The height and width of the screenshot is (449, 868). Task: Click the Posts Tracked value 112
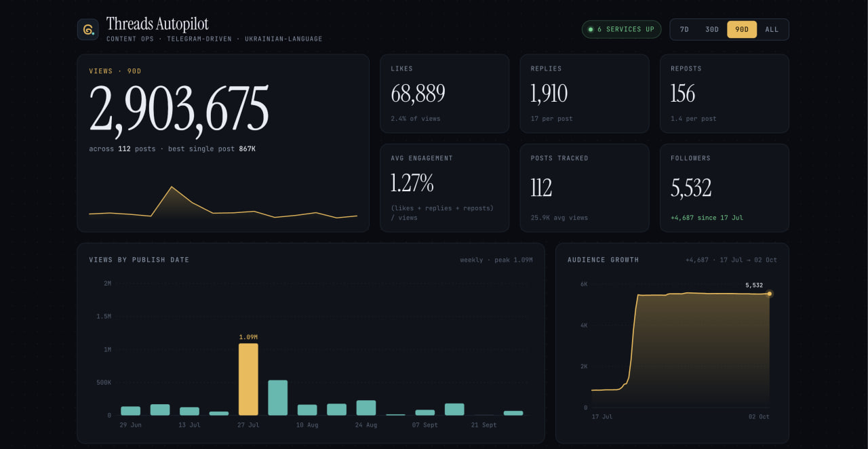(x=541, y=187)
